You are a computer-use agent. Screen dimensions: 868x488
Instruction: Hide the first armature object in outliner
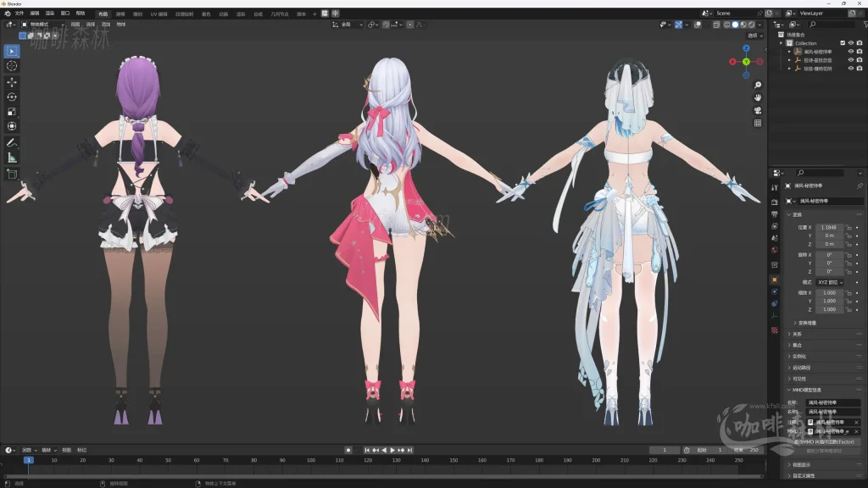[851, 52]
